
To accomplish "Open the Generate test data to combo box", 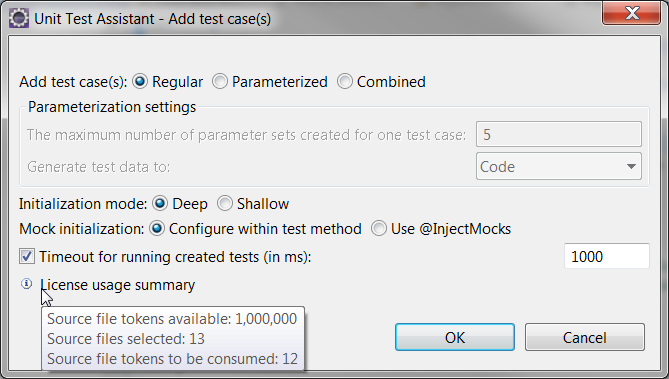I will pyautogui.click(x=558, y=166).
